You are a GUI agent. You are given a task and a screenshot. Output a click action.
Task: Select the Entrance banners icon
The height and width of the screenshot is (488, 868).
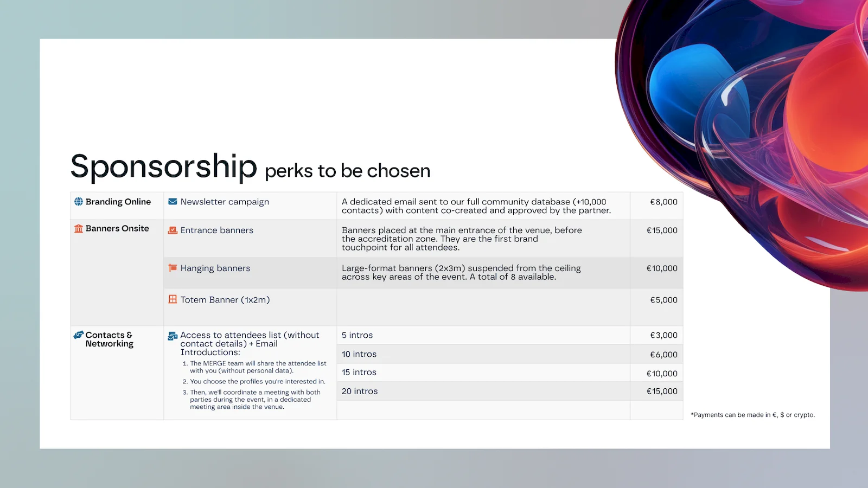tap(173, 230)
